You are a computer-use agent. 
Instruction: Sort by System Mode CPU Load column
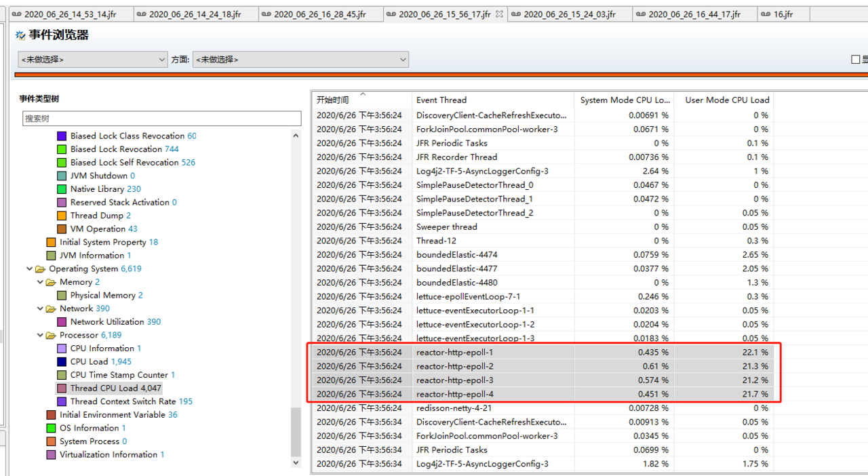pos(624,100)
